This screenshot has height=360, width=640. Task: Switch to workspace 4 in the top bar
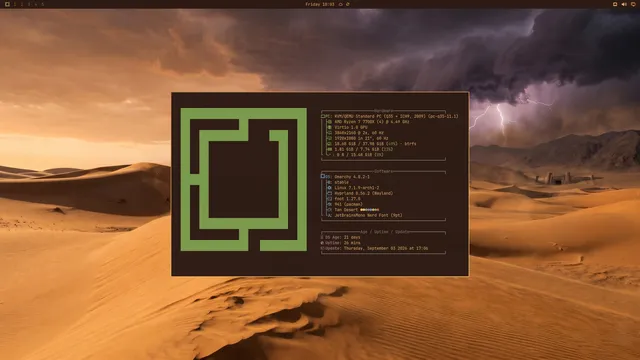pyautogui.click(x=36, y=4)
